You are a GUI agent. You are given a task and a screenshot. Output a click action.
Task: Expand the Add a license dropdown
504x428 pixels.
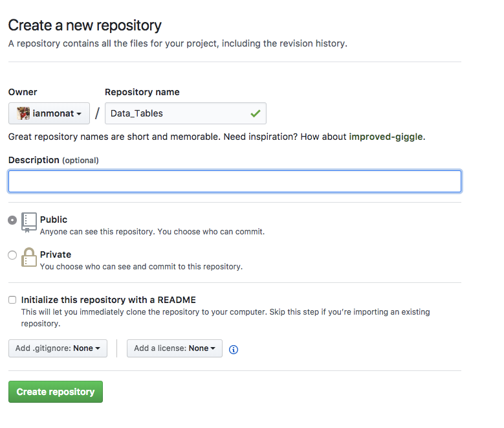175,348
